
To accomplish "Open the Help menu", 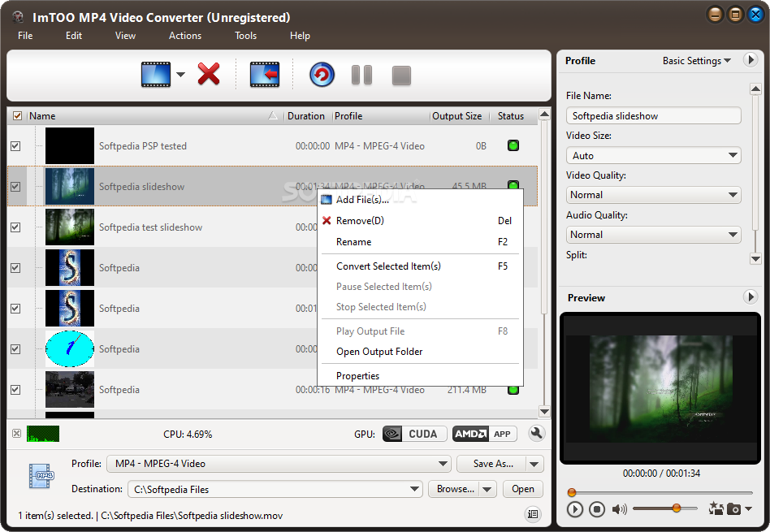I will (x=300, y=36).
